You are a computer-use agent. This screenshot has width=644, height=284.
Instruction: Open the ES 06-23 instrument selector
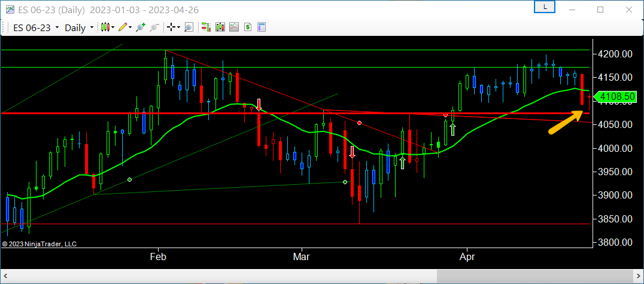click(x=36, y=28)
